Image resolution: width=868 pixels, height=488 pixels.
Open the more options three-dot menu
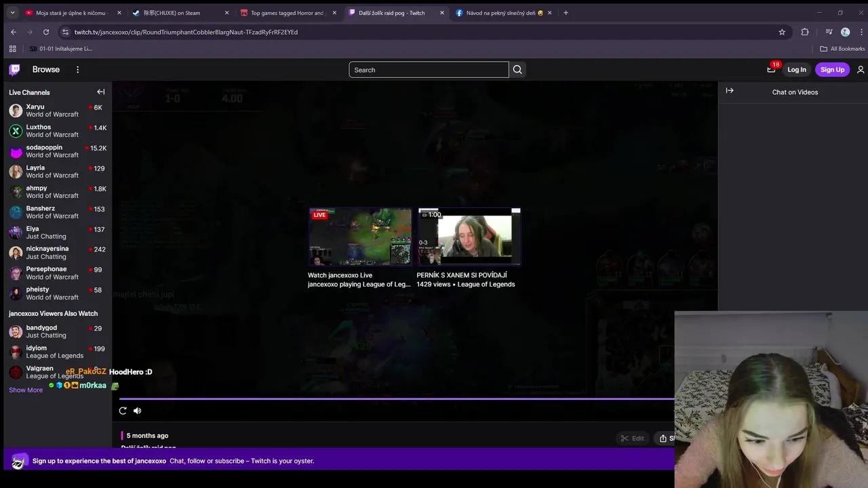coord(77,70)
